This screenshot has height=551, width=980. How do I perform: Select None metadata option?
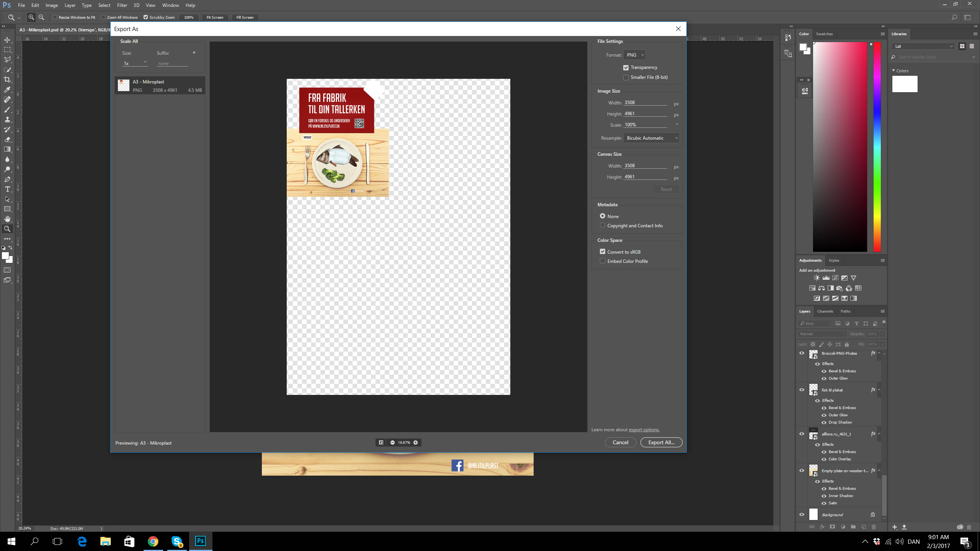pyautogui.click(x=603, y=216)
